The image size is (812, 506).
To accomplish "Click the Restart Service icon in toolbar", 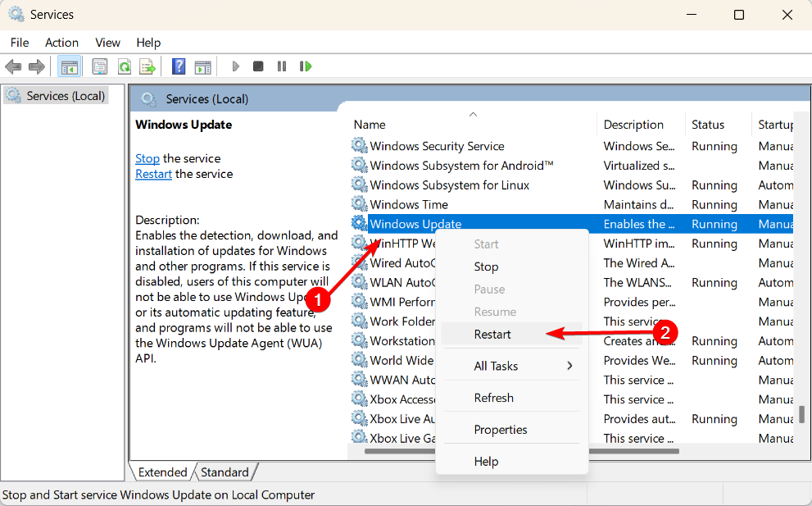I will (306, 66).
